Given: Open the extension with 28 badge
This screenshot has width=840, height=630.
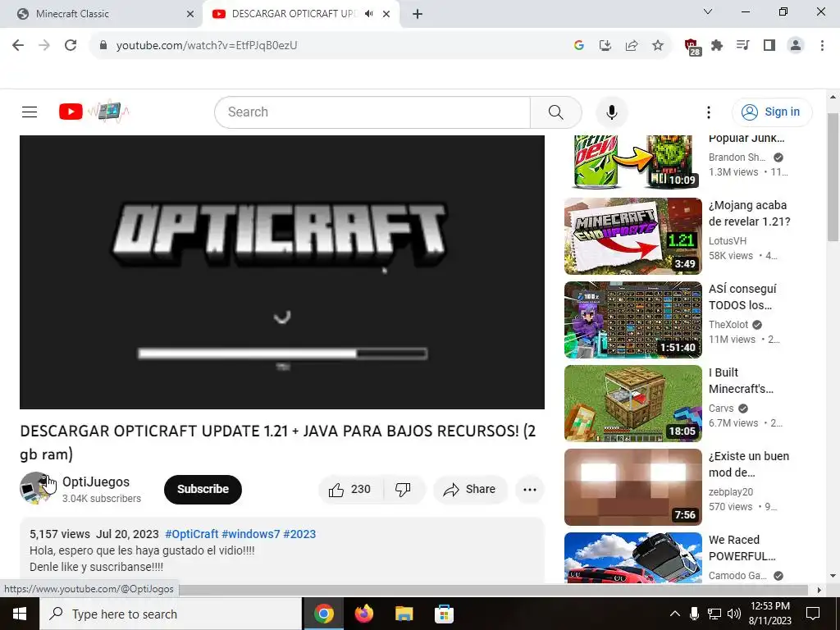Looking at the screenshot, I should 692,47.
